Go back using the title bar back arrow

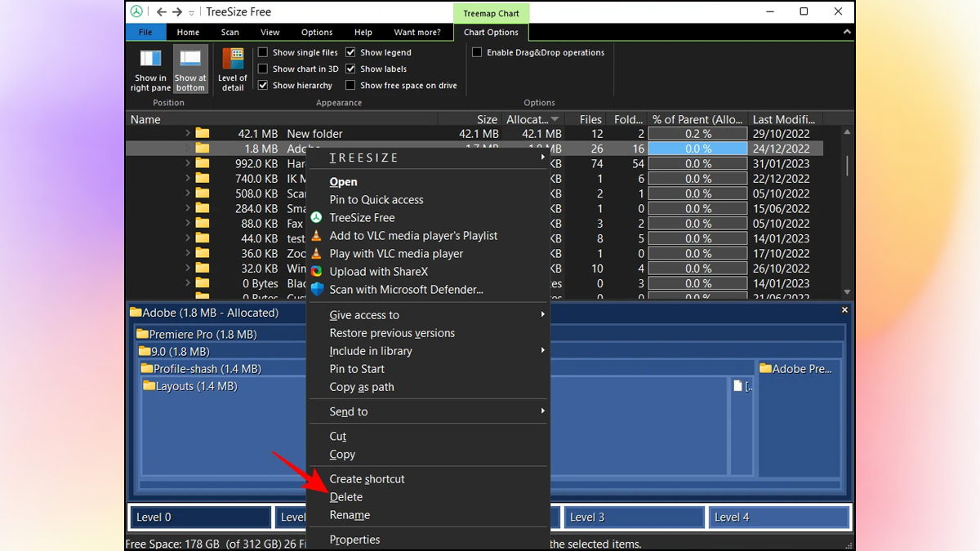[x=161, y=12]
